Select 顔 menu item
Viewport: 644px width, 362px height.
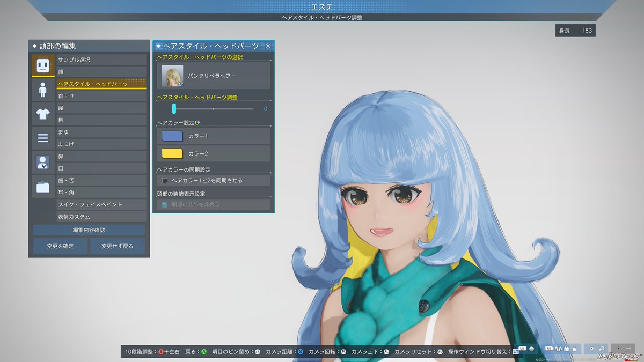(101, 71)
